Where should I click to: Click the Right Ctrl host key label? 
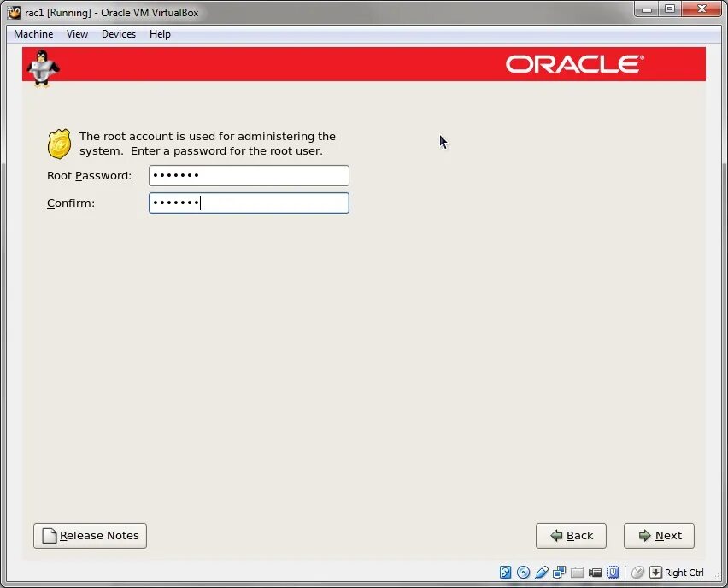[x=684, y=573]
